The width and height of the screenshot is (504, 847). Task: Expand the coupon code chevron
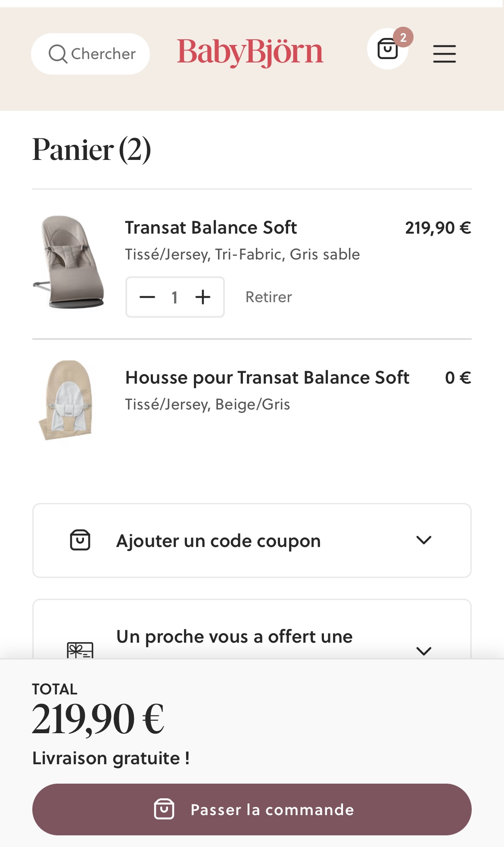click(x=424, y=540)
